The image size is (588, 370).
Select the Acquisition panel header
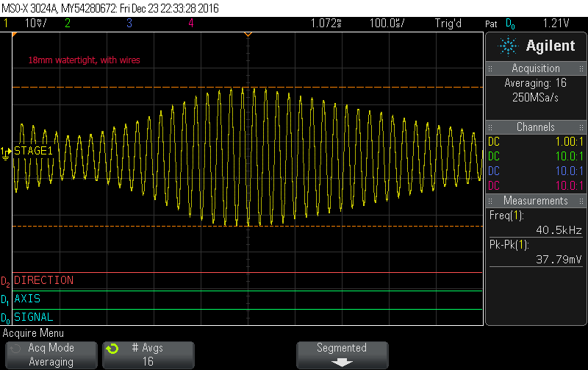click(536, 68)
